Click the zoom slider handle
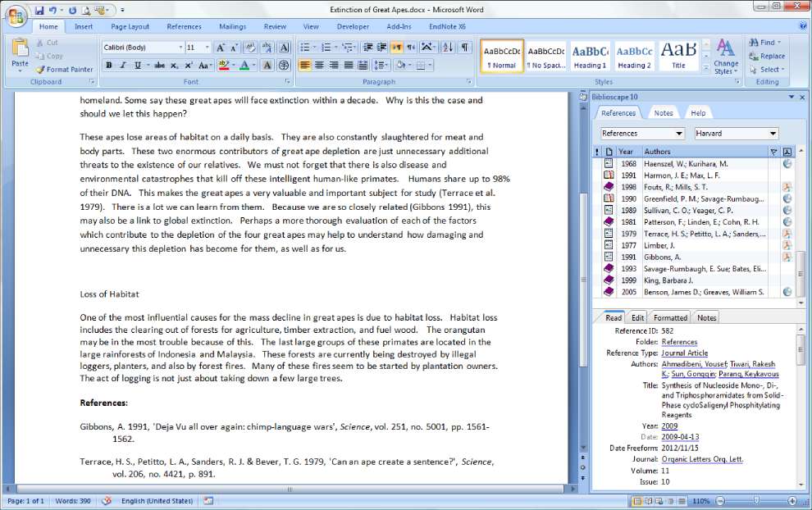The height and width of the screenshot is (510, 812). click(756, 501)
